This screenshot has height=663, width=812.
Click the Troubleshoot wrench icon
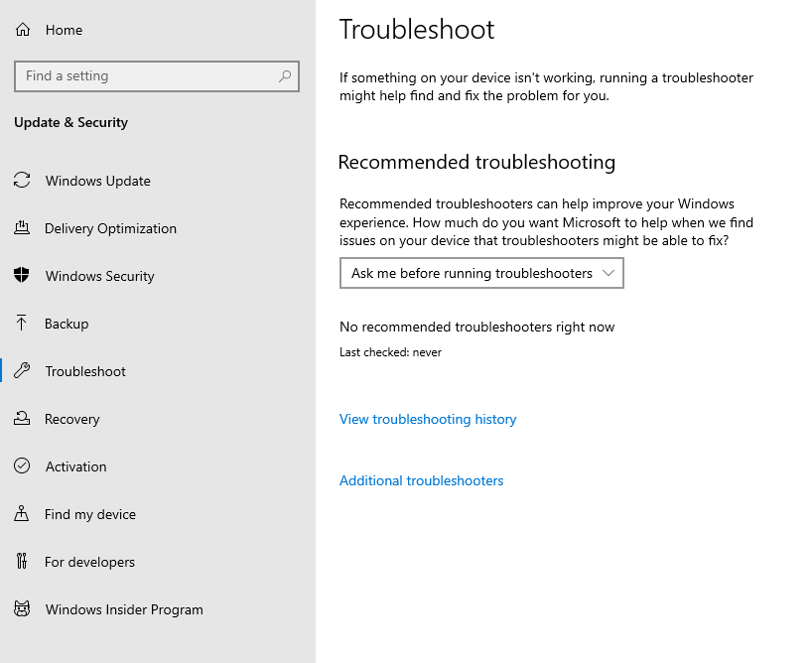(x=22, y=371)
